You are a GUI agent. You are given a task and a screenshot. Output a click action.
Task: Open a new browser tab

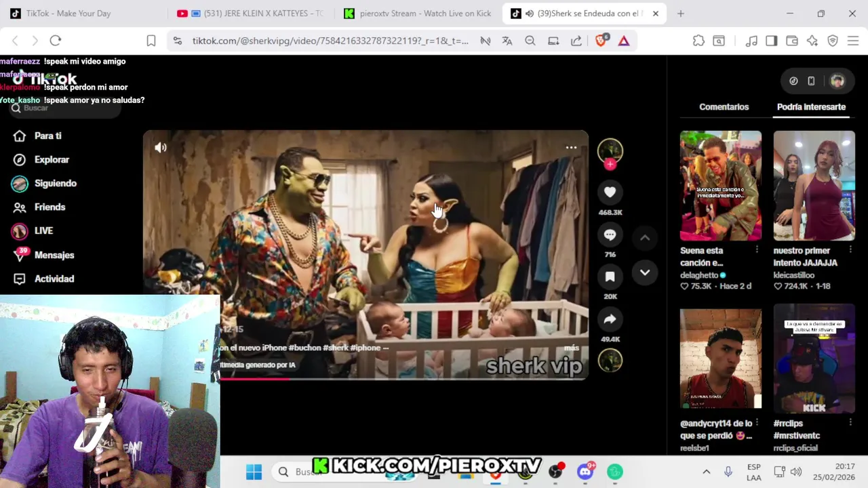(680, 14)
